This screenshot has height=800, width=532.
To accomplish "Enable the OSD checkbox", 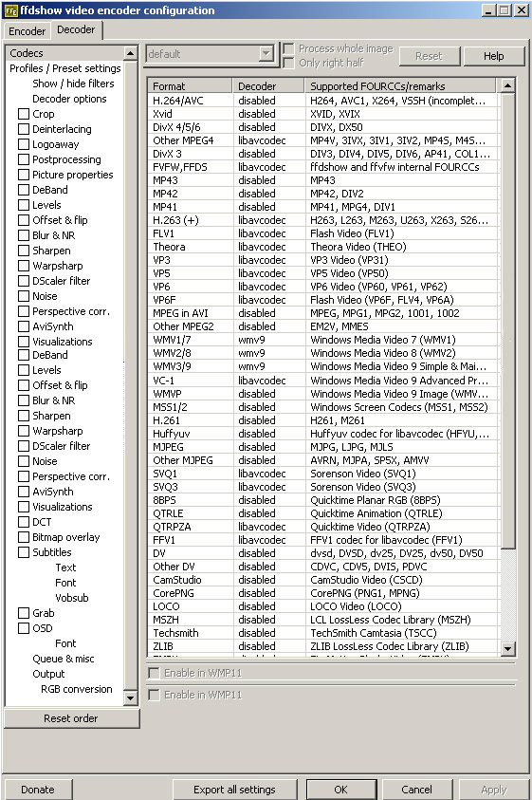I will tap(24, 628).
